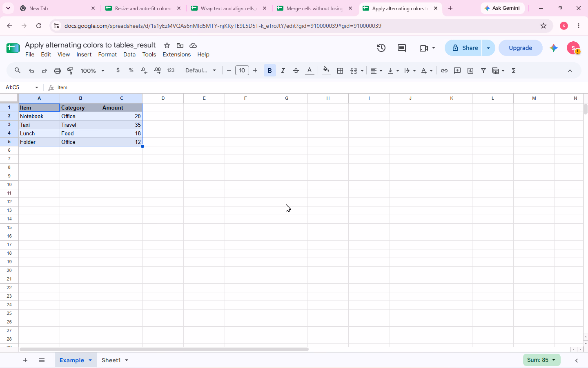Switch to the Sheet1 tab
This screenshot has height=368, width=588.
(111, 360)
